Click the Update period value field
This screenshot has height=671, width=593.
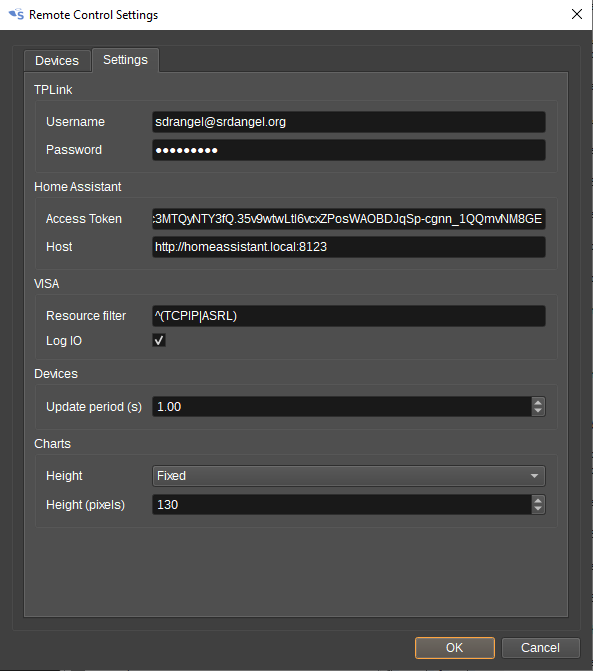(x=342, y=407)
